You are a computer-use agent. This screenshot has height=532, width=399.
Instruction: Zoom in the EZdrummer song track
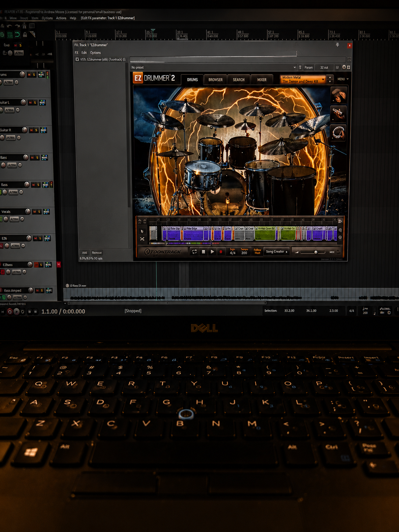click(x=340, y=230)
